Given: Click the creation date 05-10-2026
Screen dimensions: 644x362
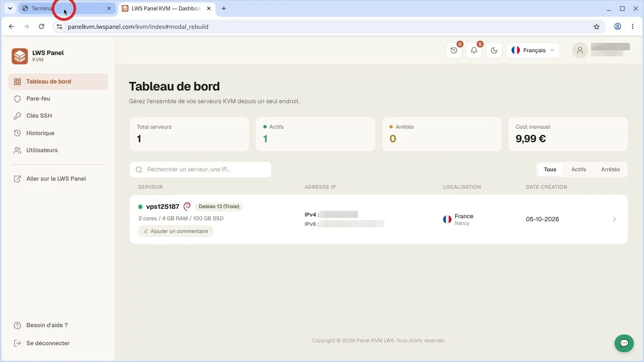Looking at the screenshot, I should click(542, 219).
